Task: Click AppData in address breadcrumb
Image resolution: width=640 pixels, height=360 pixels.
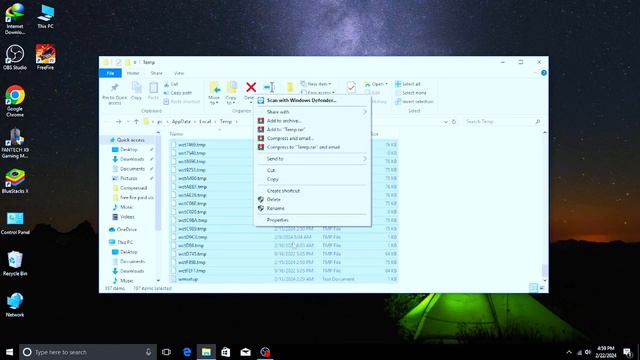Action: (x=181, y=122)
